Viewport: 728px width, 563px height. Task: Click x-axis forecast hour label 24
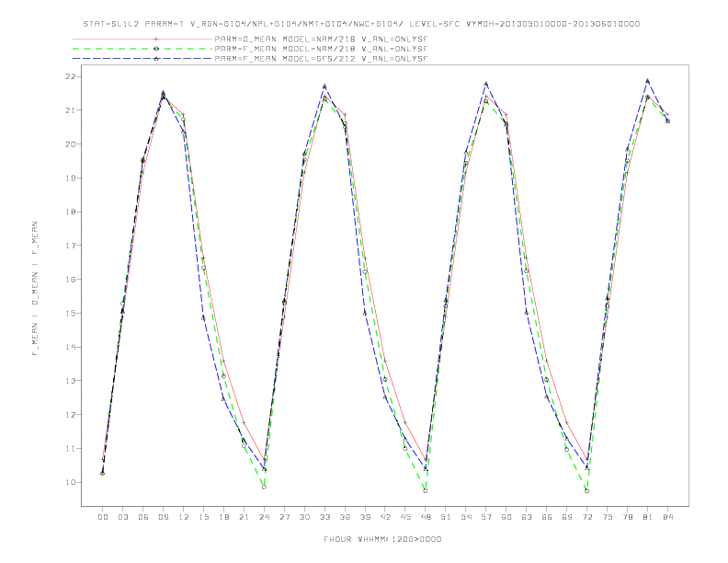click(264, 517)
